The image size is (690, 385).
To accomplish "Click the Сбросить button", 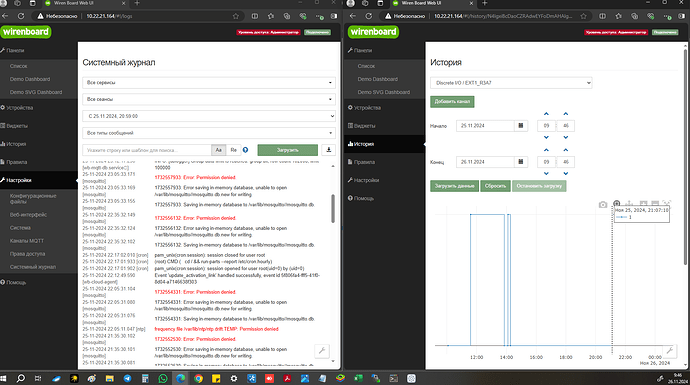I will [495, 186].
